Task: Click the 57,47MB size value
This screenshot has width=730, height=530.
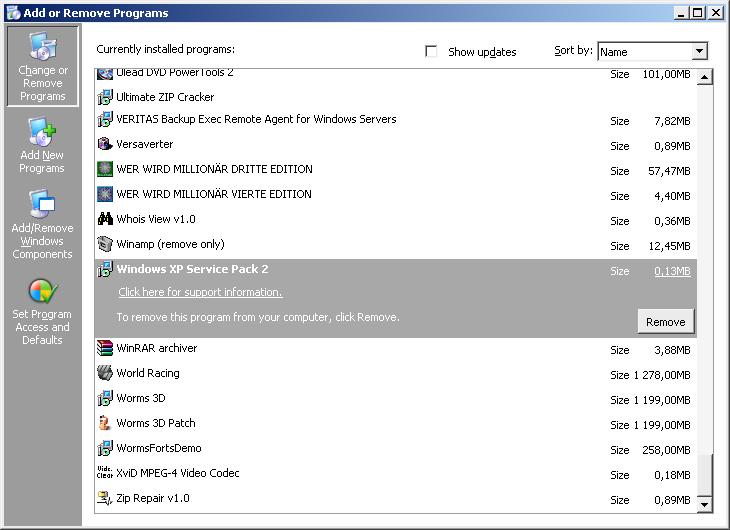Action: (x=669, y=171)
